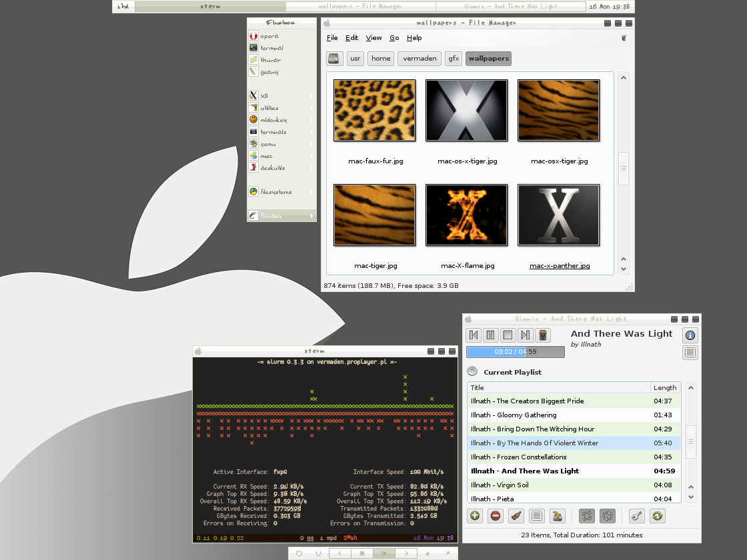Switch to 'wallpapers - File Manager' taskbar entry
747x560 pixels.
point(360,6)
